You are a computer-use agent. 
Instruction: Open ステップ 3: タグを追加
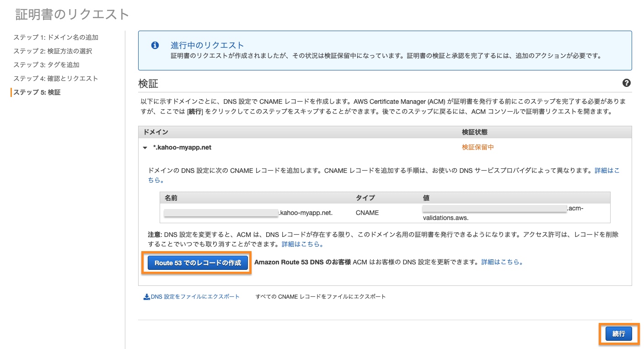tap(46, 65)
